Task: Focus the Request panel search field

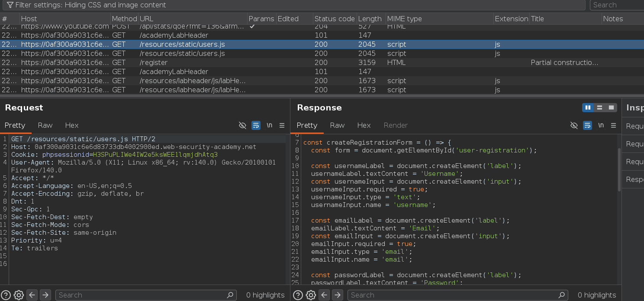Action: point(146,295)
